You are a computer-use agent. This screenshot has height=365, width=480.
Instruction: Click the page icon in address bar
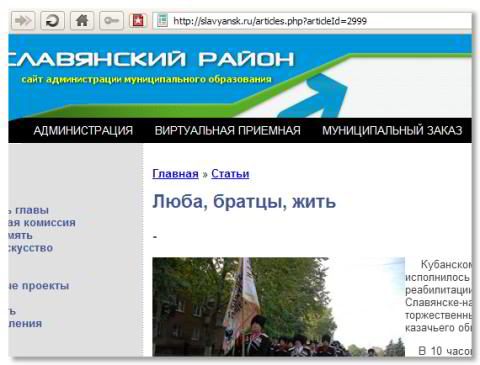162,21
